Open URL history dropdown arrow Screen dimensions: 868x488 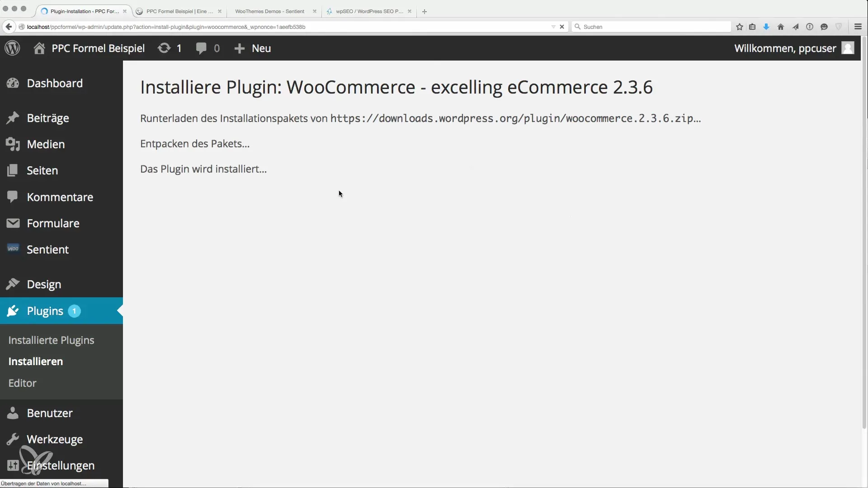[553, 27]
